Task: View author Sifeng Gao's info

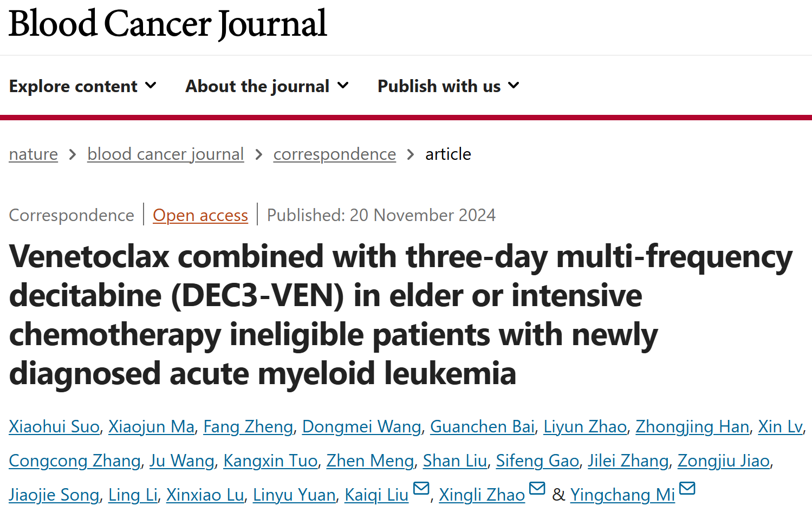Action: point(537,461)
